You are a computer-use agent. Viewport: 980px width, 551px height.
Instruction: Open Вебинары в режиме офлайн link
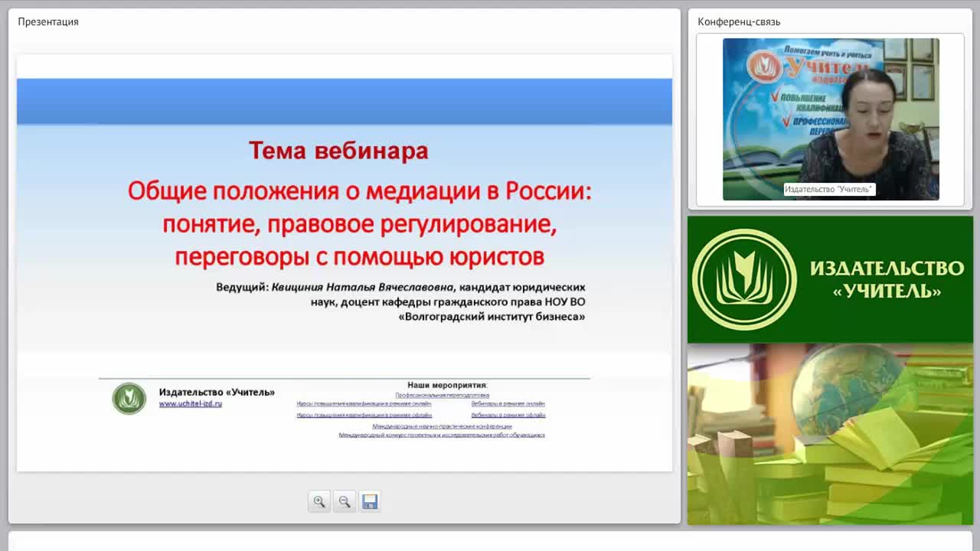click(x=508, y=415)
